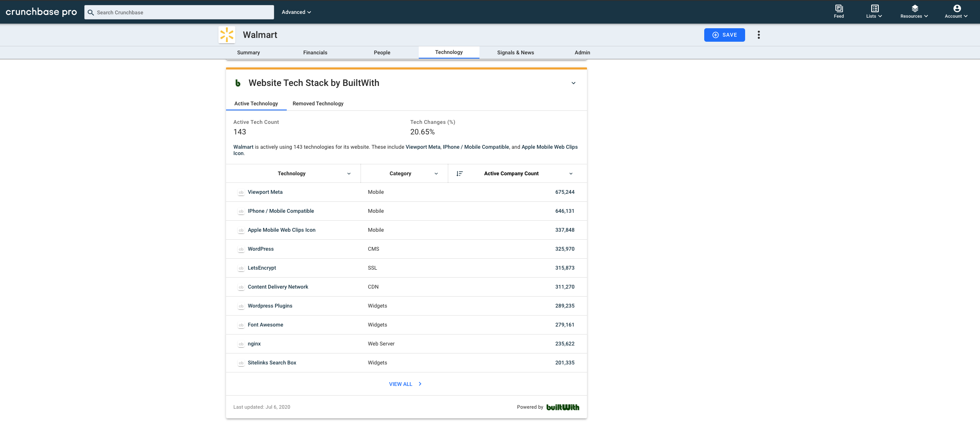
Task: Switch to the Summary tab
Action: coord(248,53)
